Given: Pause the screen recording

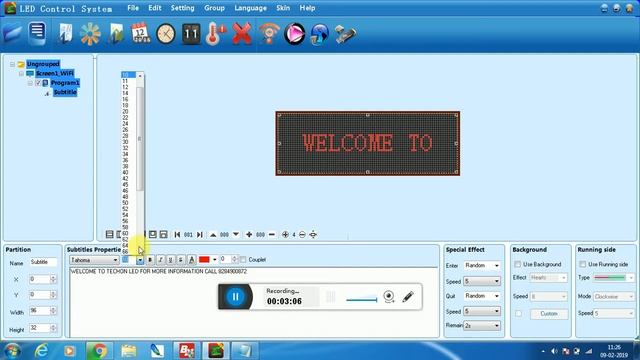Looking at the screenshot, I should (x=236, y=297).
